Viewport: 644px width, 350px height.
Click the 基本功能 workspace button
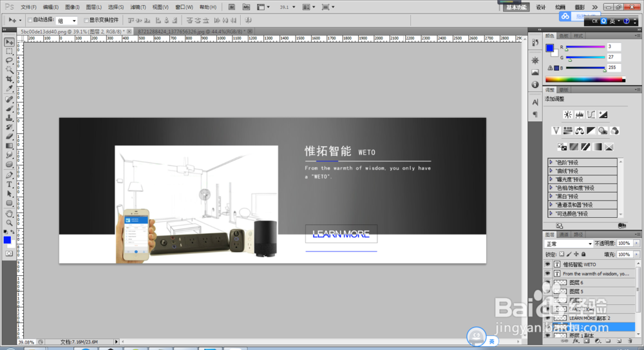click(516, 7)
